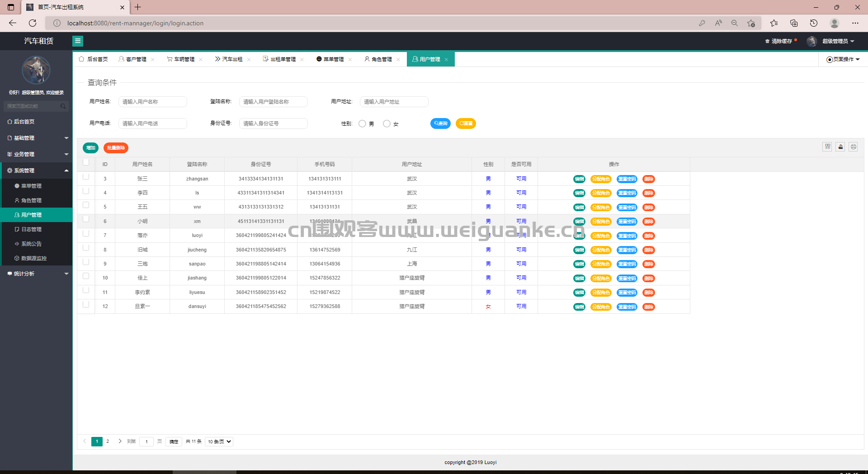Focus the 用户地址 input field
This screenshot has height=474, width=868.
tap(394, 102)
